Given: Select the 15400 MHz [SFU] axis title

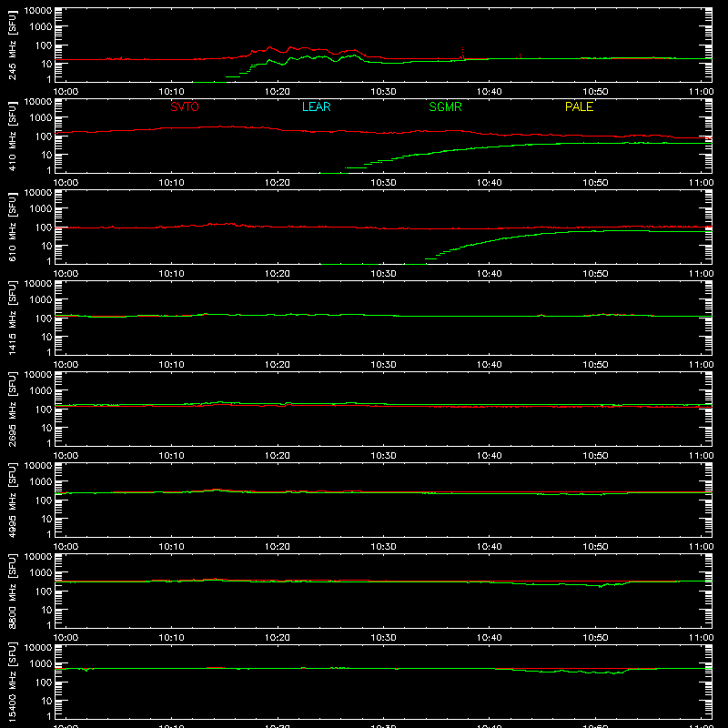Looking at the screenshot, I should [x=12, y=682].
